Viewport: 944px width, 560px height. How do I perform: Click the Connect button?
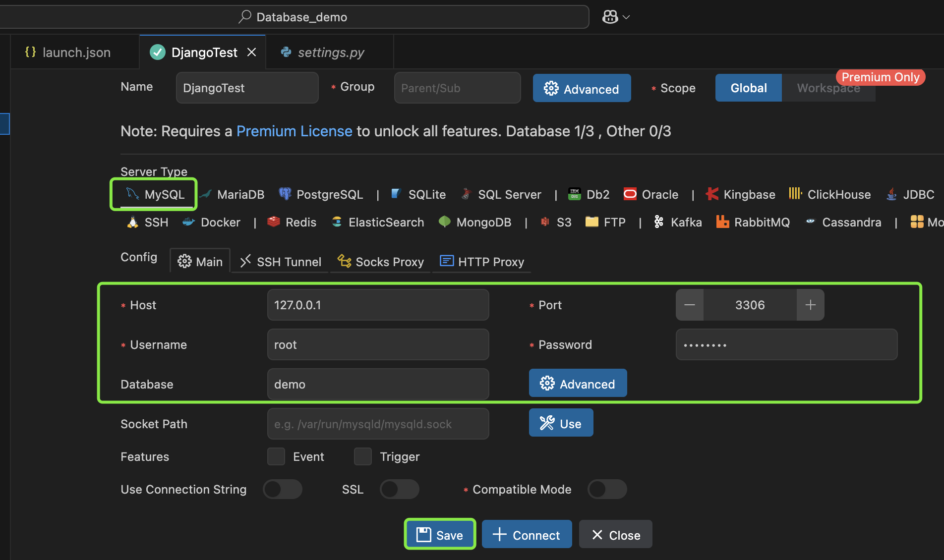pos(527,534)
